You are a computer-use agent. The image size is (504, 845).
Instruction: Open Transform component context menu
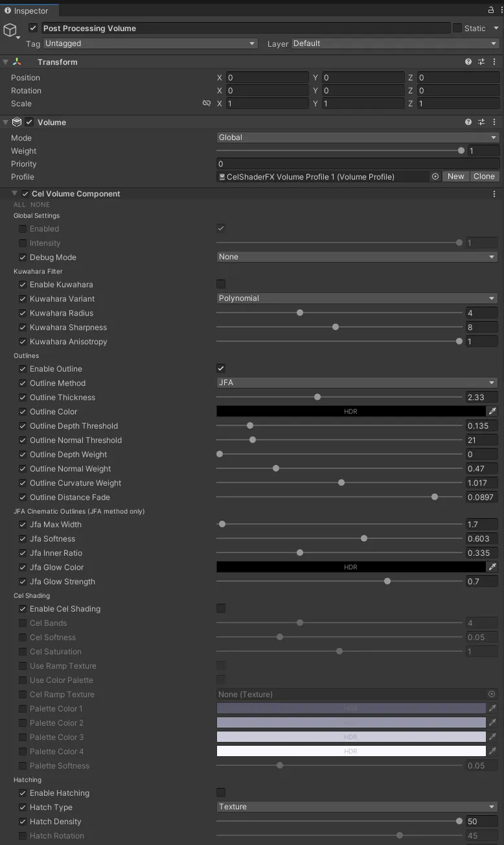[494, 62]
